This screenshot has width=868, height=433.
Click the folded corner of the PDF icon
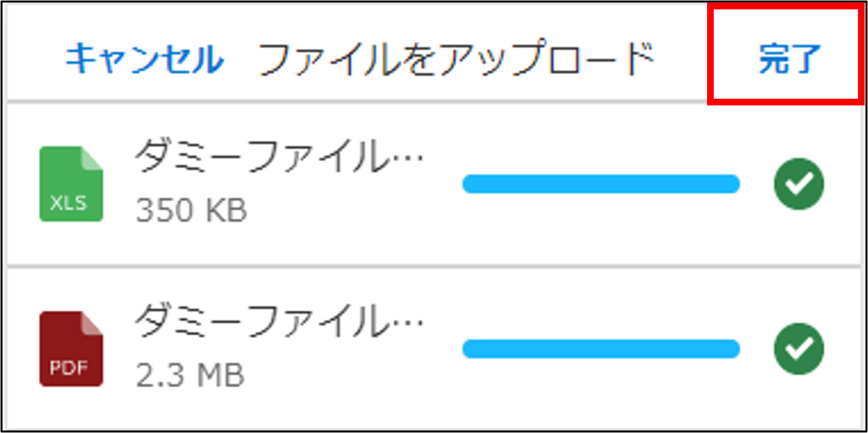pos(93,322)
